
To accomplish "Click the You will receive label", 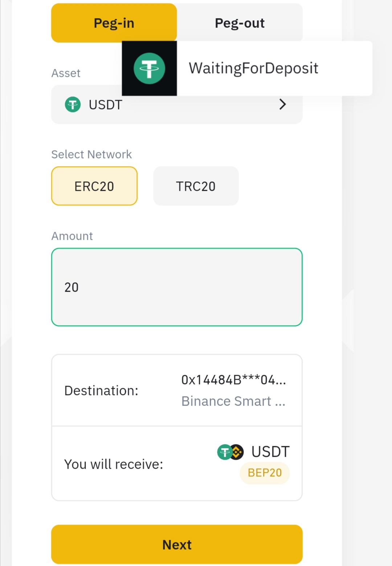I will [x=114, y=464].
